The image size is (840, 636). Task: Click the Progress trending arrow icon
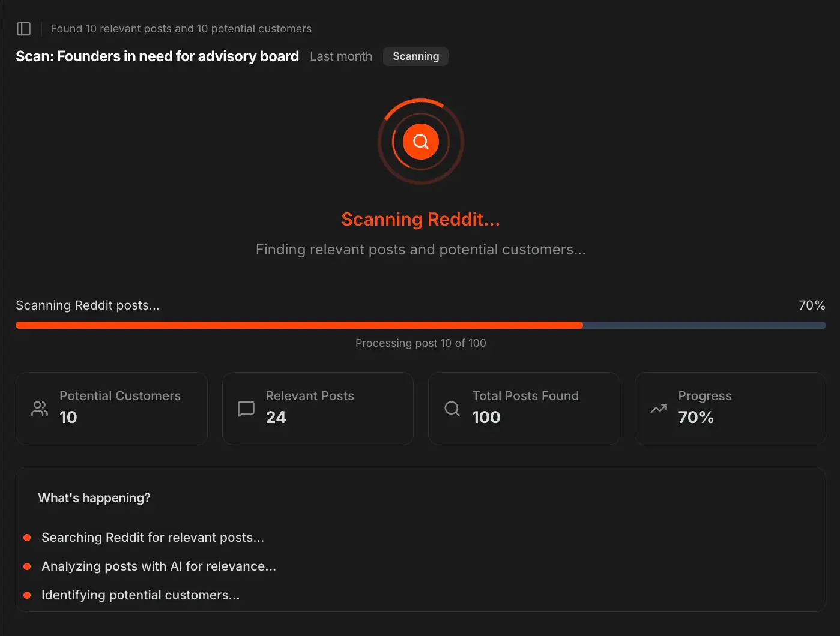coord(658,409)
